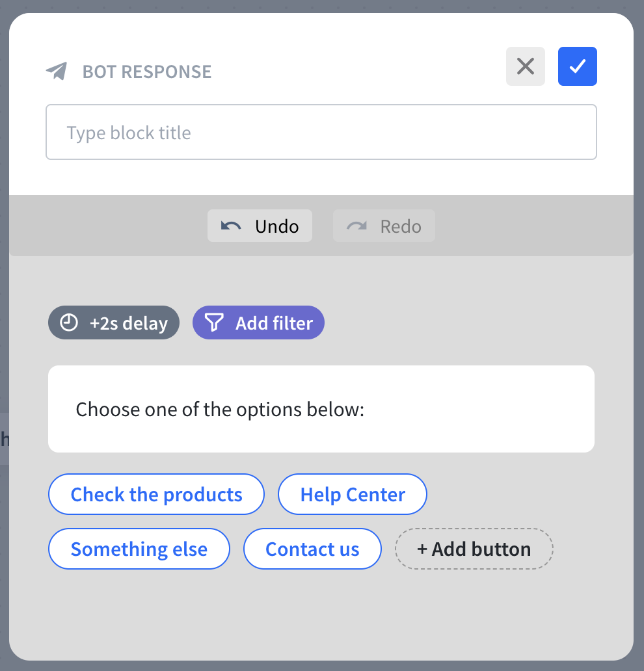The width and height of the screenshot is (644, 671).
Task: Select the 'Something else' quick reply
Action: point(139,549)
